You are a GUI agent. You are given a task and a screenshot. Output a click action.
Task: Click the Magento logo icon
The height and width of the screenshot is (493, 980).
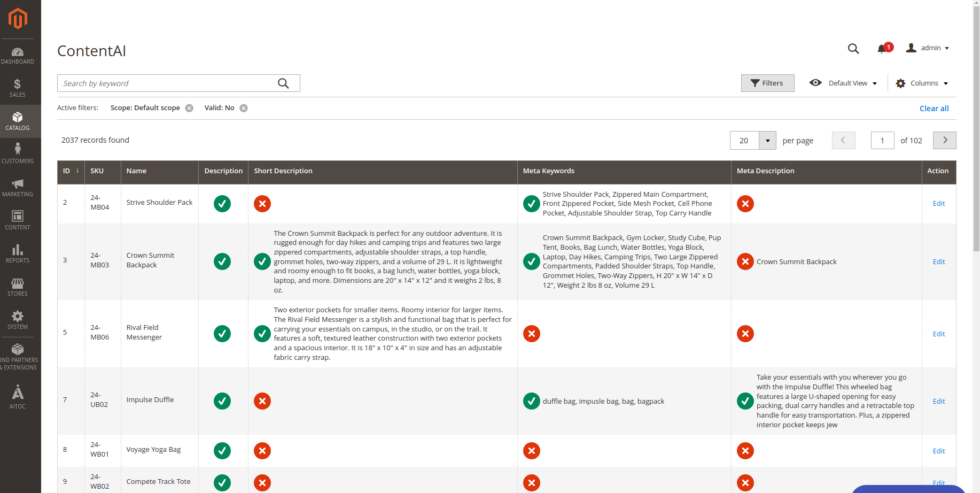[18, 19]
